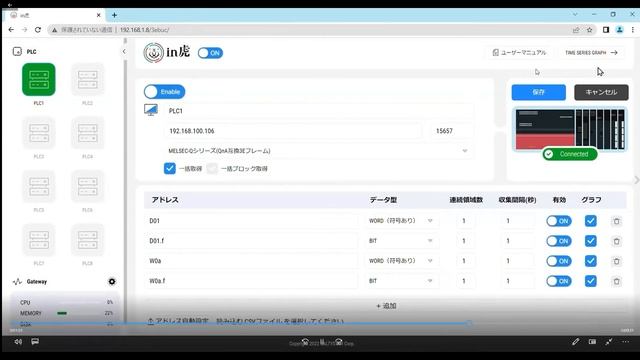640x360 pixels.
Task: Toggle ON switch for D01.f row
Action: point(559,241)
